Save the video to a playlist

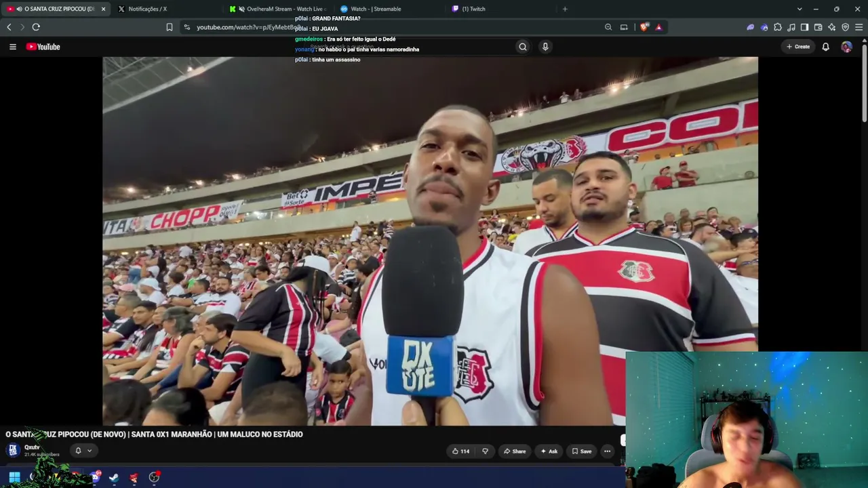tap(581, 451)
